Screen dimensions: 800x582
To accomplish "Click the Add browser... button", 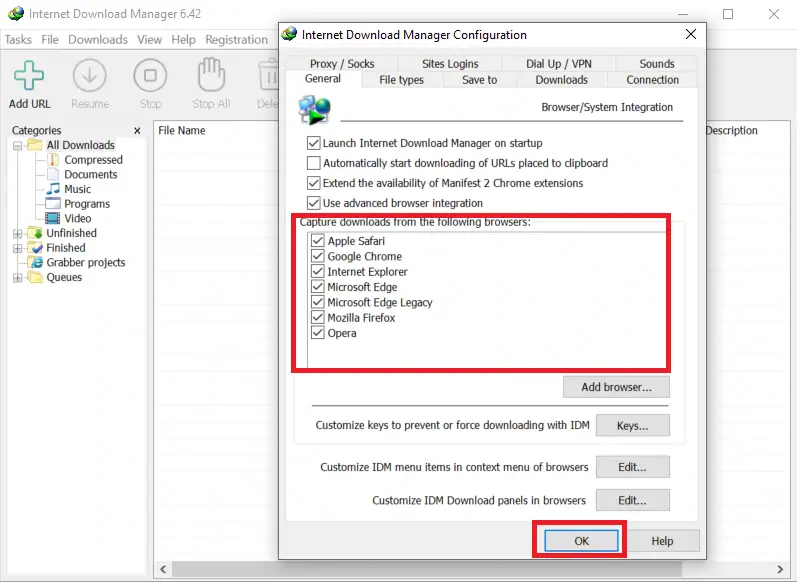I will click(x=616, y=387).
